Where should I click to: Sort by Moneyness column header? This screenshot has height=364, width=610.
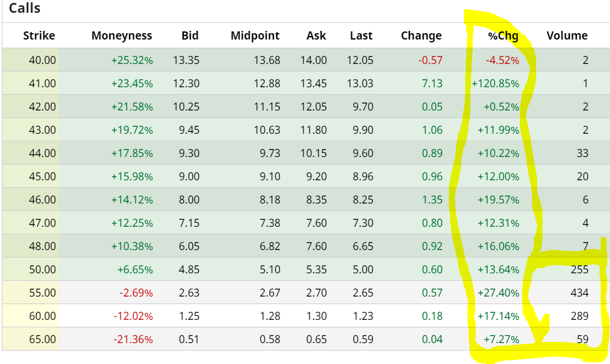click(x=122, y=35)
